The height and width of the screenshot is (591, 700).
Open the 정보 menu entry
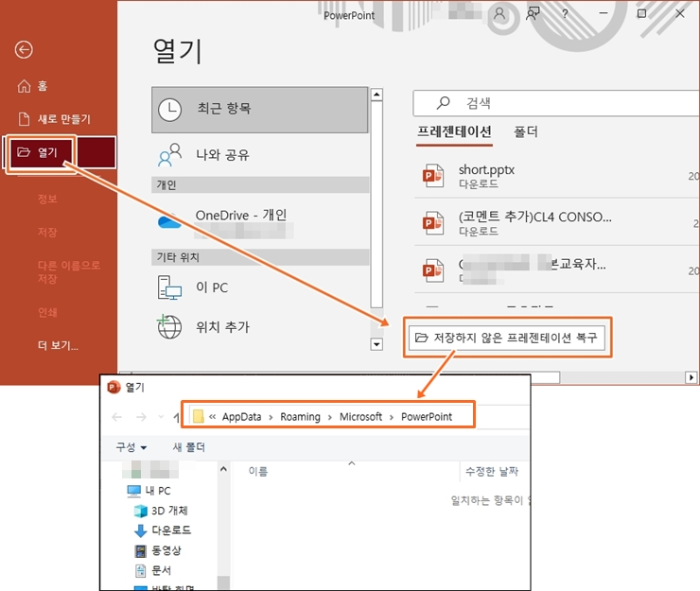47,200
